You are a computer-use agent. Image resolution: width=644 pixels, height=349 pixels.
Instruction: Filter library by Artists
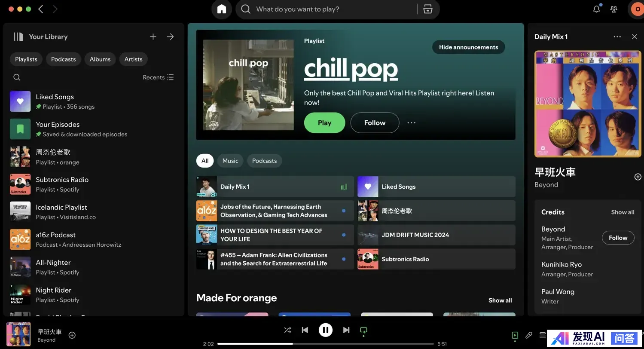click(133, 59)
